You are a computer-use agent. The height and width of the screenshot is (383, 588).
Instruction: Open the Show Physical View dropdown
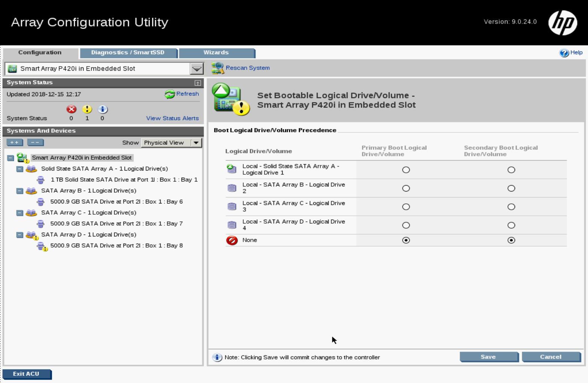coord(196,143)
